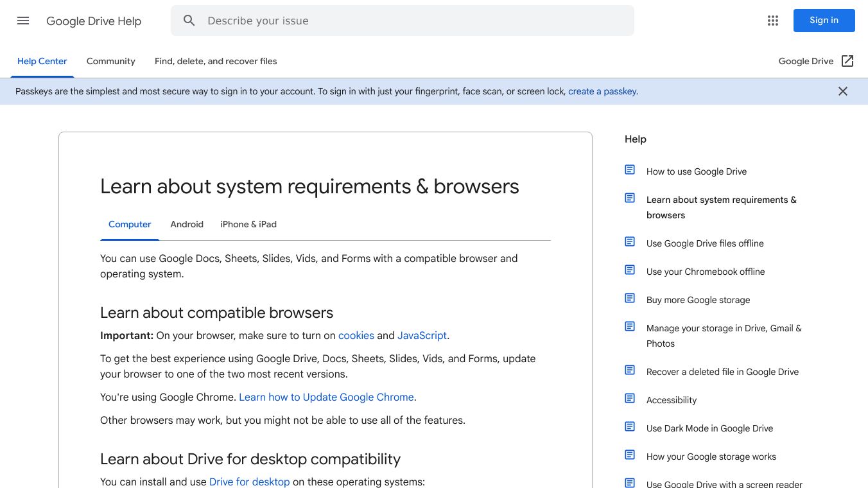
Task: Click the article icon beside Accessibility
Action: [x=630, y=398]
